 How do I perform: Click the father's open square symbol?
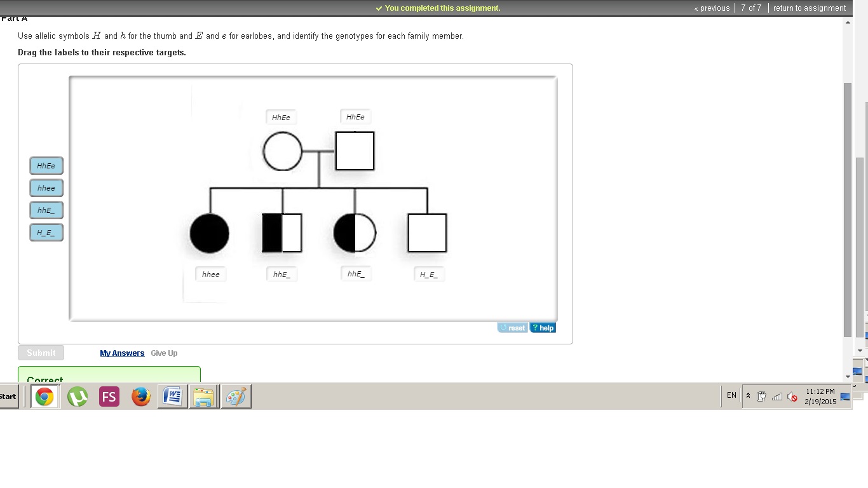pos(355,151)
